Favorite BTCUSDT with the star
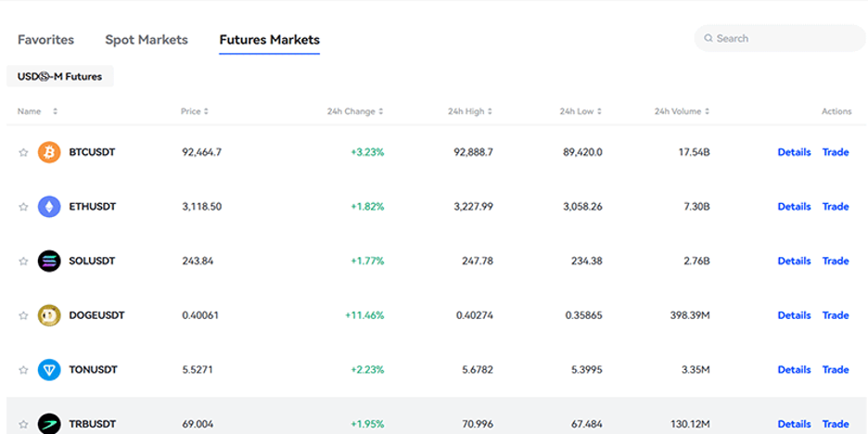This screenshot has height=434, width=868. click(x=24, y=153)
